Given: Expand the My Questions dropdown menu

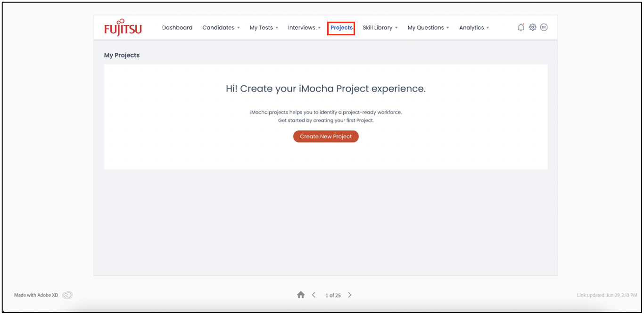Looking at the screenshot, I should [428, 28].
